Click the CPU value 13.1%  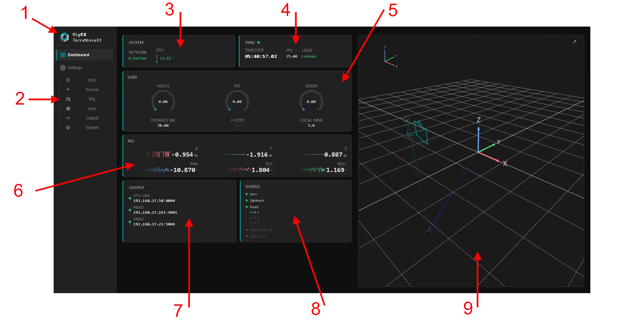coord(165,58)
